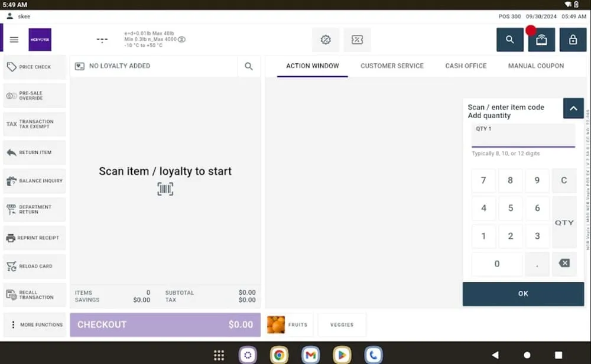Open the Cash Office tab
The width and height of the screenshot is (591, 364).
pos(466,66)
